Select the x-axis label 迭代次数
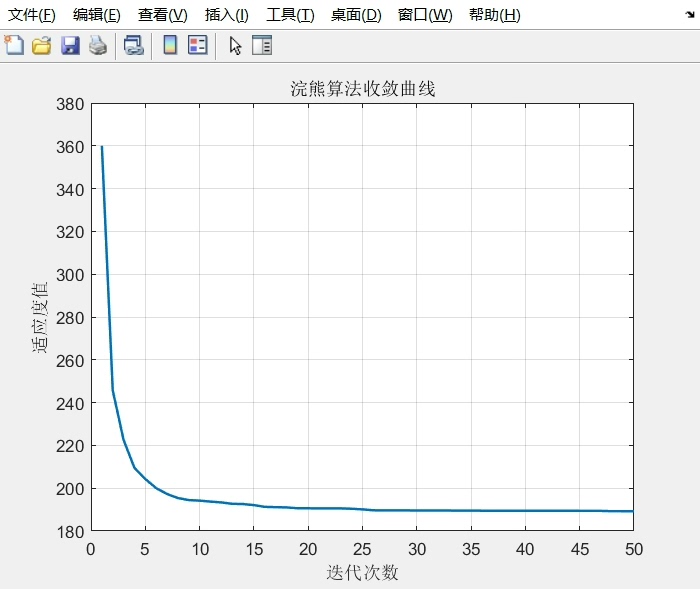Viewport: 700px width, 589px height. 362,572
